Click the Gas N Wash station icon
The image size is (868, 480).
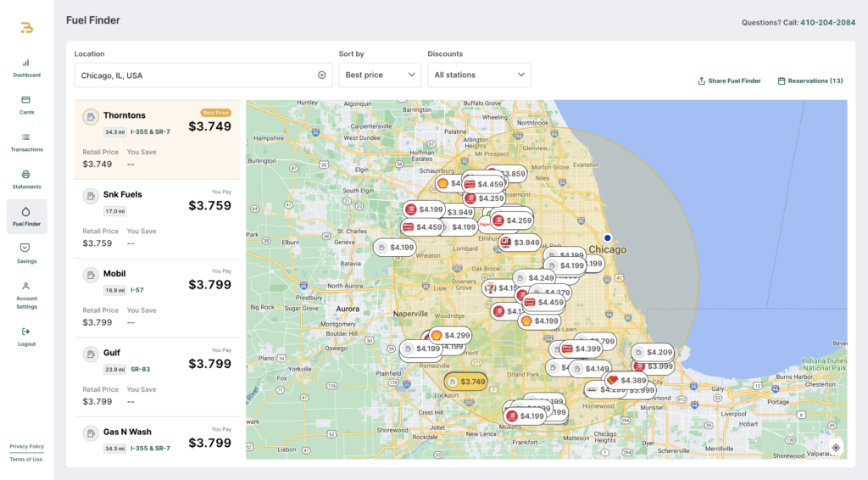[91, 433]
